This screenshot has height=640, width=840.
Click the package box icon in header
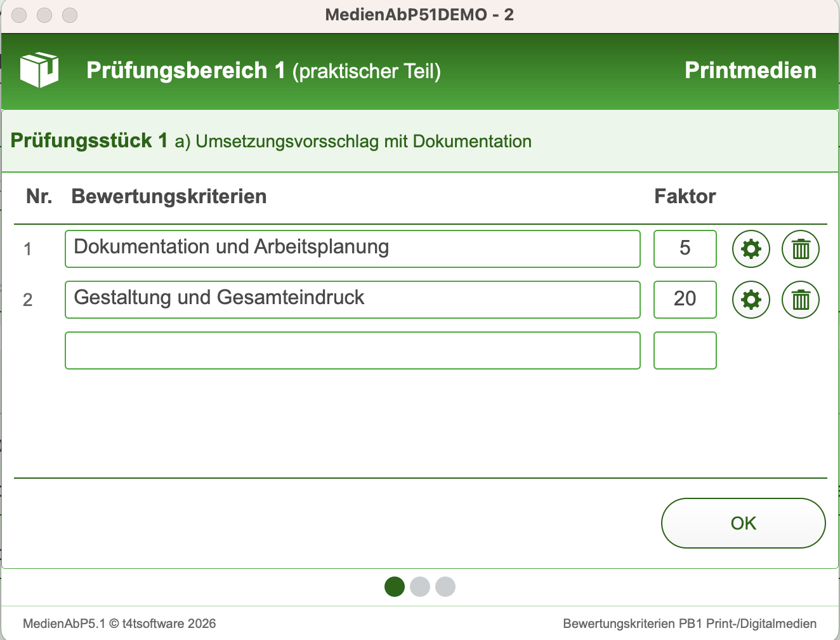39,70
